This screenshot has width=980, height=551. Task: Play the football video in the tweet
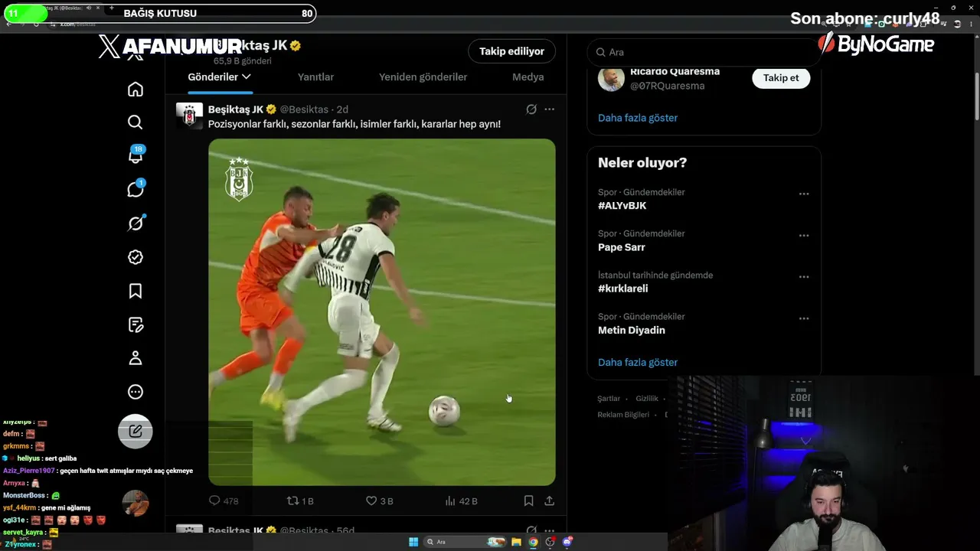coord(382,312)
